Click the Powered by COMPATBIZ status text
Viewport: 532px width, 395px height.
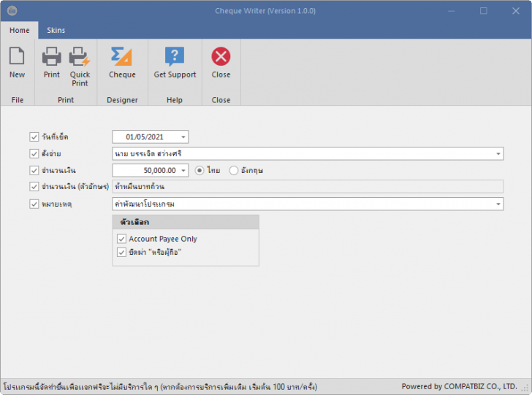click(x=459, y=386)
